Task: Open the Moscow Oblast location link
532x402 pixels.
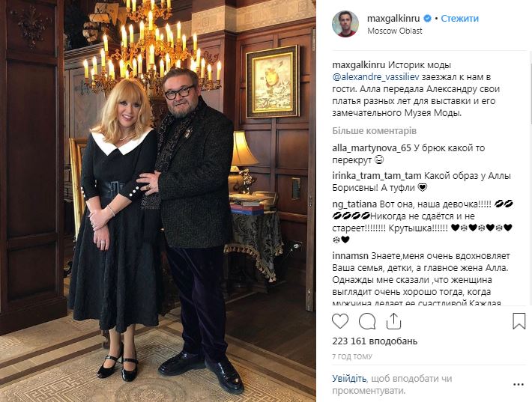Action: (x=395, y=31)
